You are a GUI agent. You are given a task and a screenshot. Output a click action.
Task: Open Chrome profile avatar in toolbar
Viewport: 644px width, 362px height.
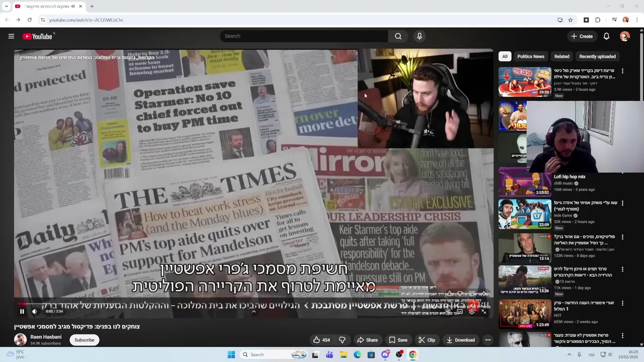(625, 20)
